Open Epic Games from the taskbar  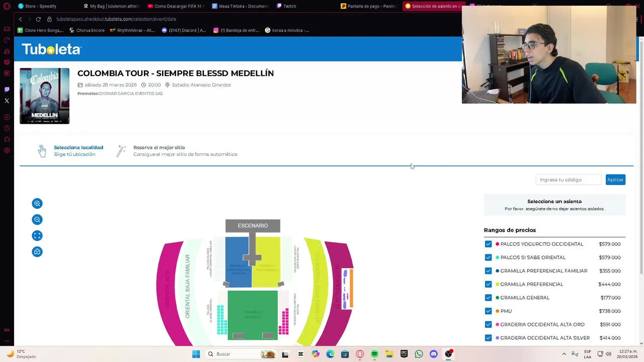tap(404, 354)
